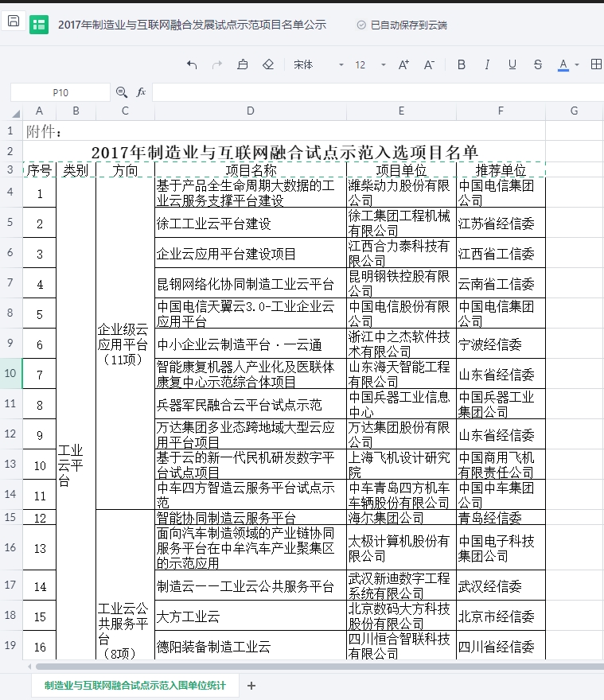Image resolution: width=604 pixels, height=700 pixels.
Task: Click cell 北京市经信委
Action: 501,616
